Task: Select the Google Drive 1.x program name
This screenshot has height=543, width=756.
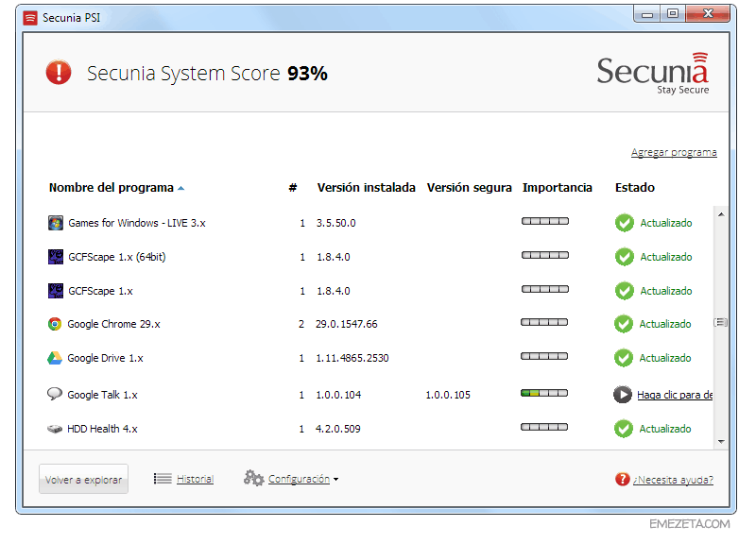Action: coord(105,358)
